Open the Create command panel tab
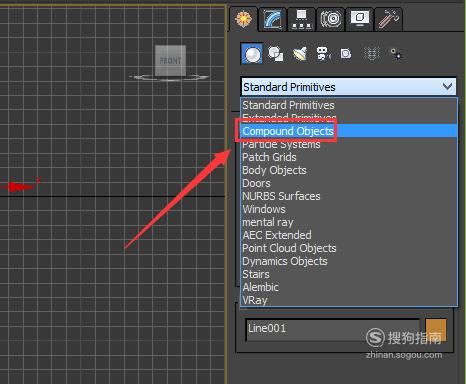This screenshot has width=466, height=384. [244, 19]
